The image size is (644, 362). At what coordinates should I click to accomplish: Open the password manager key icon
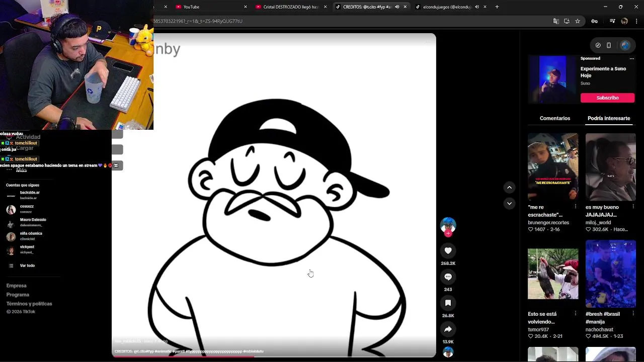[594, 21]
